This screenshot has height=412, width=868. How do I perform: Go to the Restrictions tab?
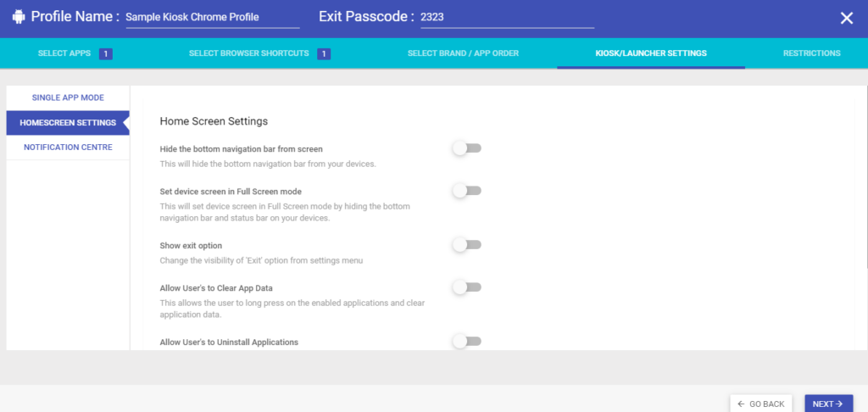click(x=811, y=53)
